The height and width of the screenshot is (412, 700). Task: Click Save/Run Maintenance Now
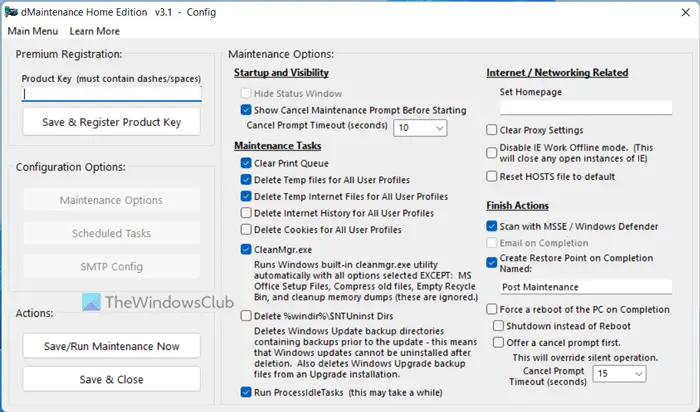click(112, 346)
